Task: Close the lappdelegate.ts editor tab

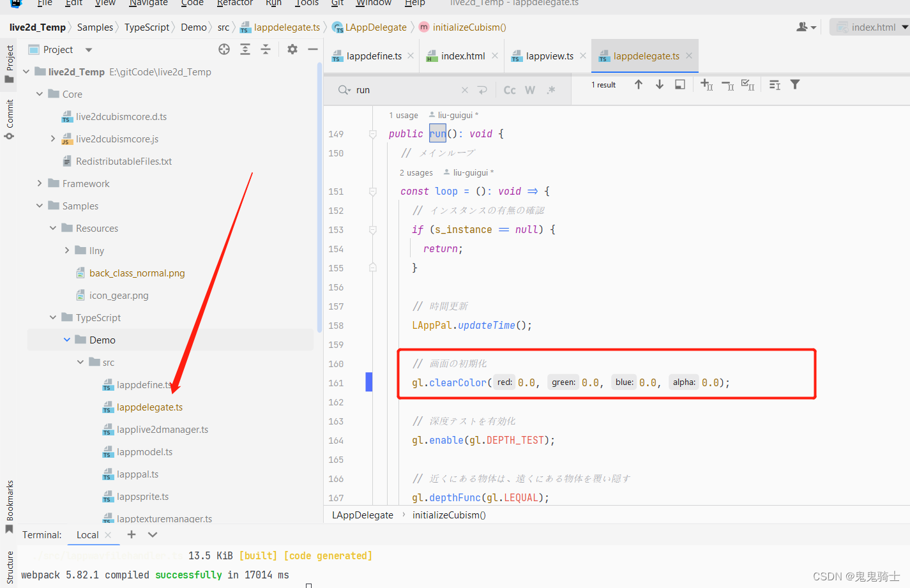Action: 689,56
